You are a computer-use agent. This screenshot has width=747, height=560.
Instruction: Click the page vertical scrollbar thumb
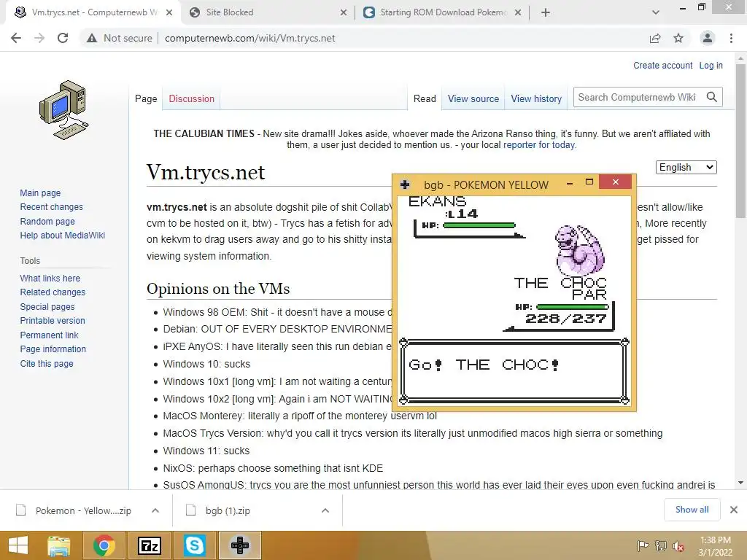coord(740,141)
